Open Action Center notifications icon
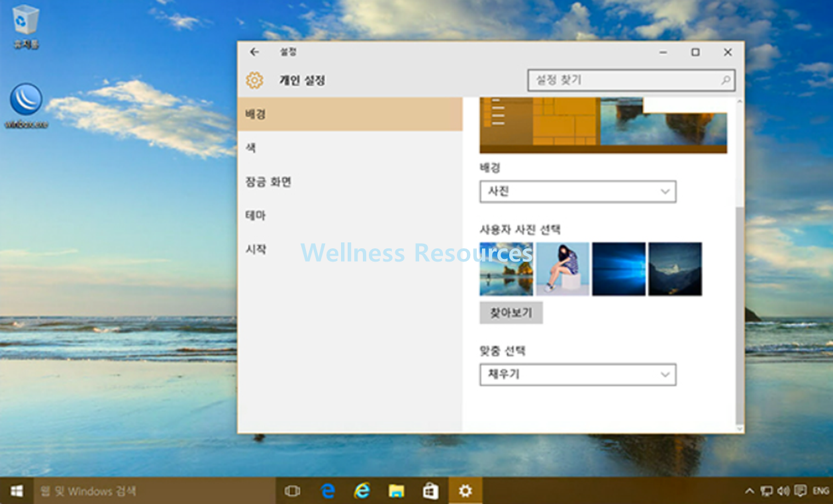Image resolution: width=833 pixels, height=504 pixels. (800, 491)
